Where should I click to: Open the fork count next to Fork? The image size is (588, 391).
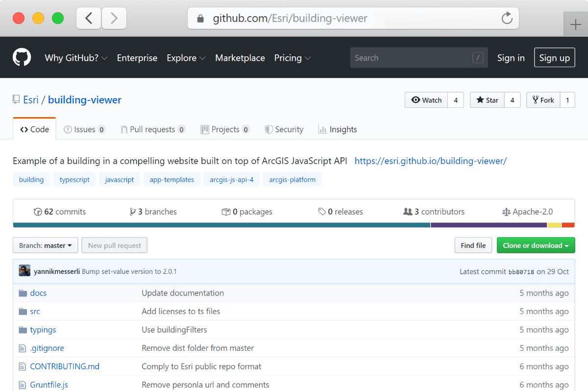(567, 100)
